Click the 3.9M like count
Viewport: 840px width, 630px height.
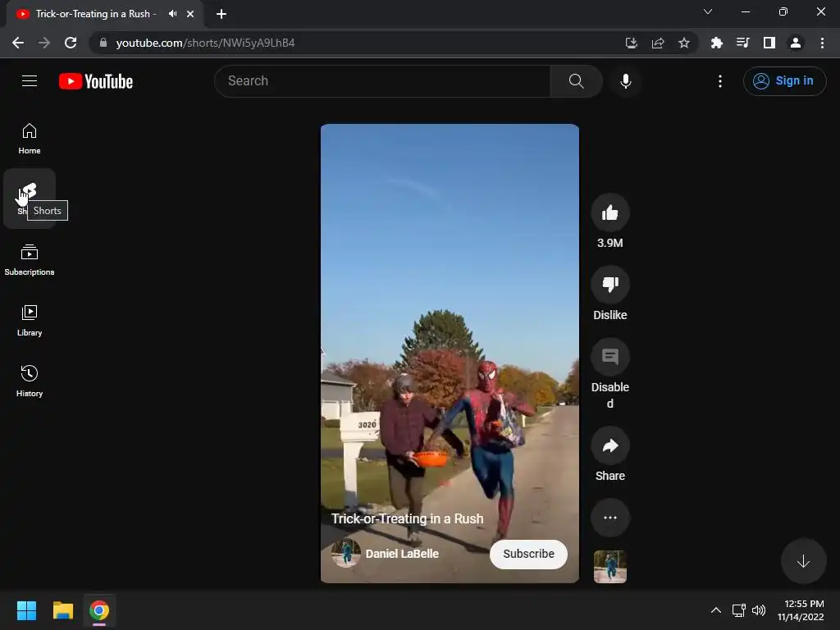[x=610, y=243]
